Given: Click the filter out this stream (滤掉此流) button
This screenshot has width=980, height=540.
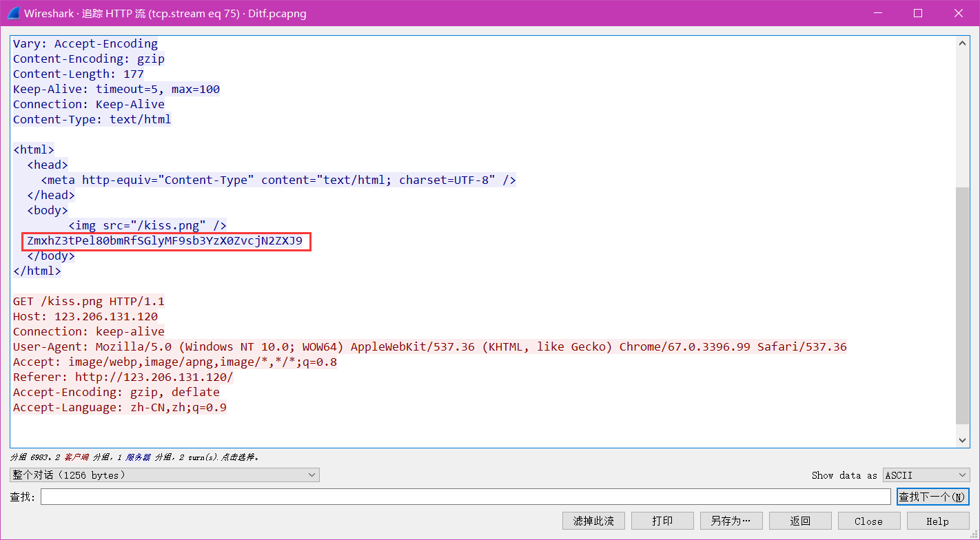Looking at the screenshot, I should pos(593,521).
